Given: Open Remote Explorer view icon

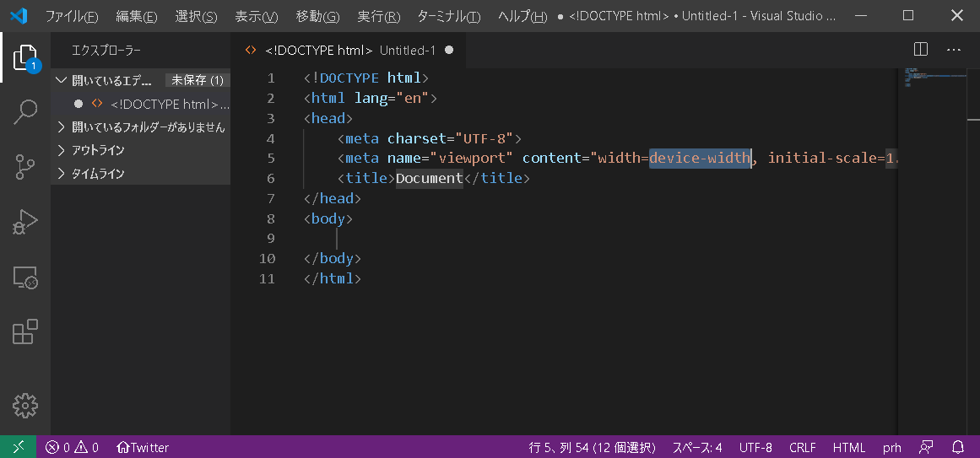Looking at the screenshot, I should [25, 277].
